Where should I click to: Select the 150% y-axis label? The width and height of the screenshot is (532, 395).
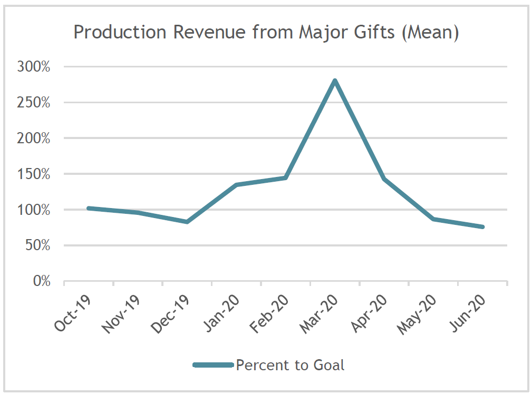34,174
